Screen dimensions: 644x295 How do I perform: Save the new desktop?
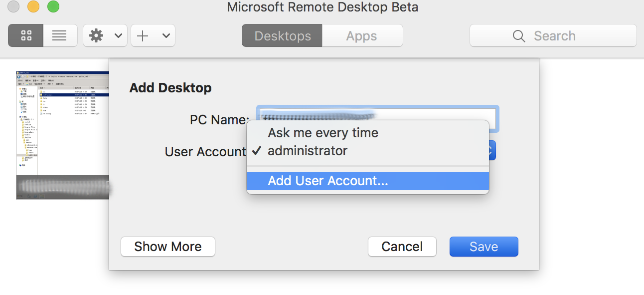[483, 247]
